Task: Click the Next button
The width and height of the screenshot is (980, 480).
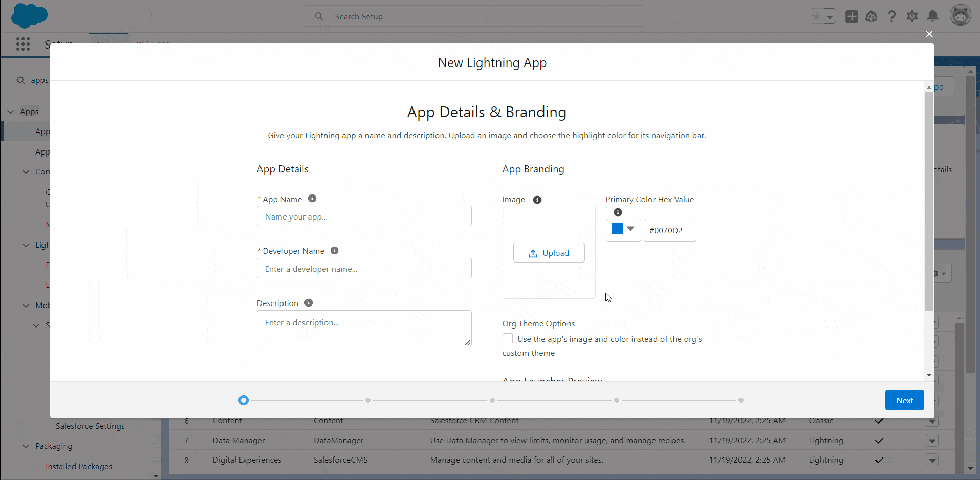Action: (x=905, y=400)
